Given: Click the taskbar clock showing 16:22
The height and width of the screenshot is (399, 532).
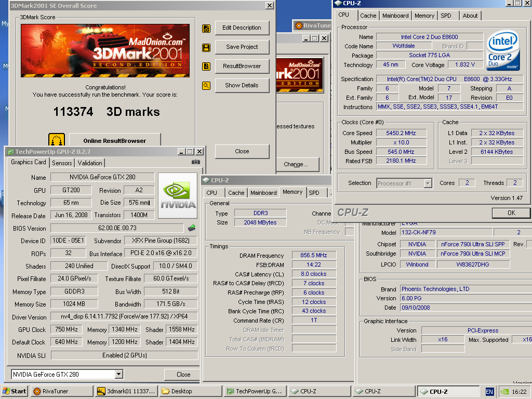Looking at the screenshot, I should (519, 392).
